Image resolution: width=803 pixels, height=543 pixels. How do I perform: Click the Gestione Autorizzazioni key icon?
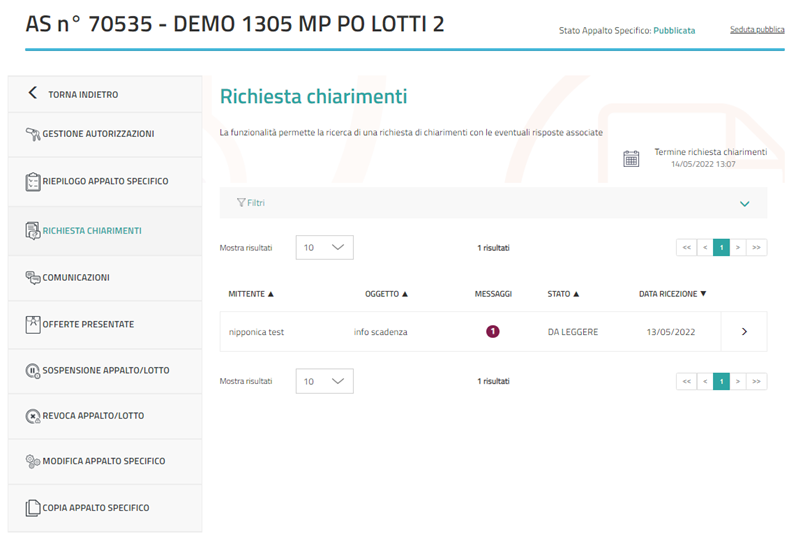tap(32, 133)
